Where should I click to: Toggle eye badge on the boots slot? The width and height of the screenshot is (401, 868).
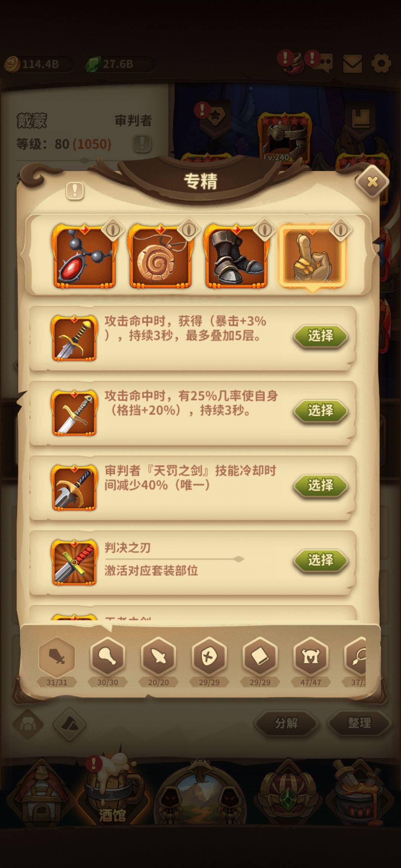coord(264,230)
